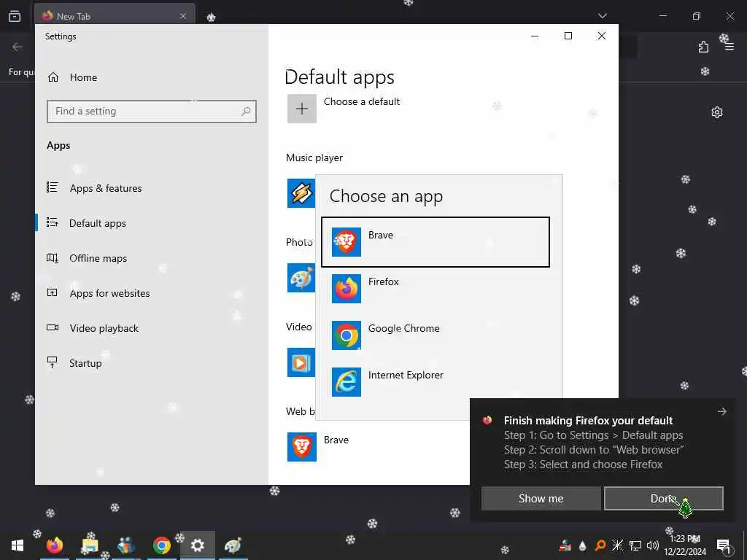Viewport: 747px width, 560px height.
Task: Click Firefox back arrow button
Action: click(18, 47)
